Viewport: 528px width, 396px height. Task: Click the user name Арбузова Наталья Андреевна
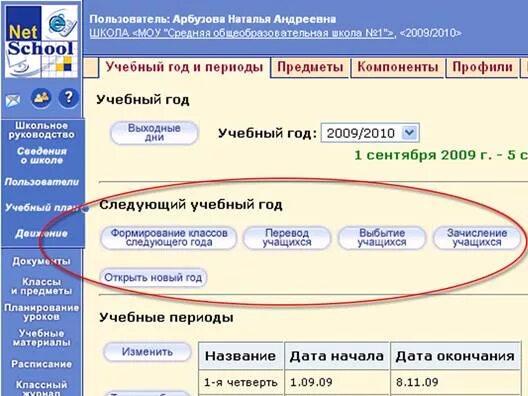click(254, 19)
